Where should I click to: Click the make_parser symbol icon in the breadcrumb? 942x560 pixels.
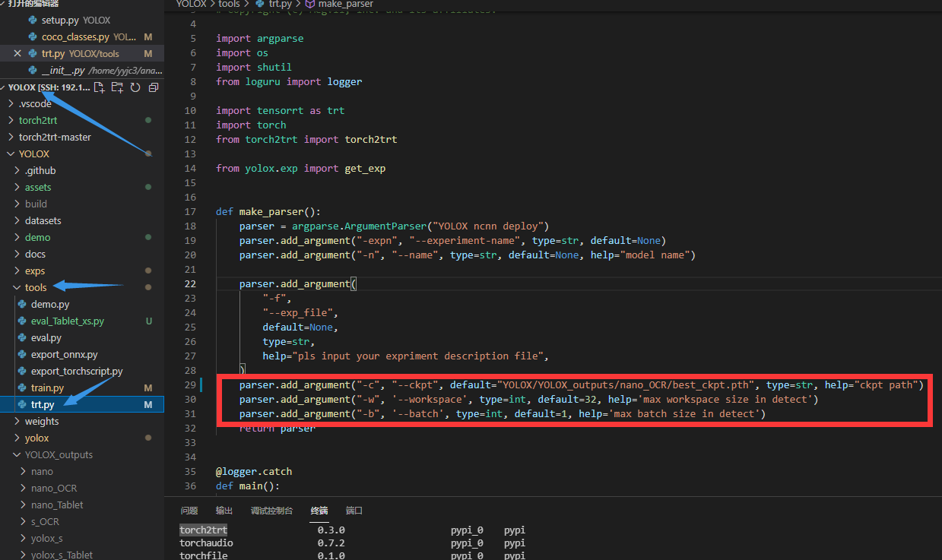pos(309,5)
